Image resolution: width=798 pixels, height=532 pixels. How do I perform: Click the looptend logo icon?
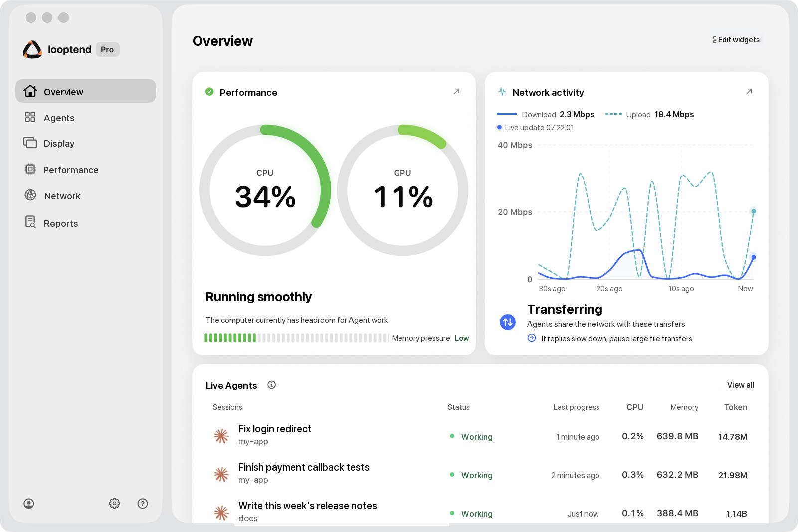click(32, 49)
